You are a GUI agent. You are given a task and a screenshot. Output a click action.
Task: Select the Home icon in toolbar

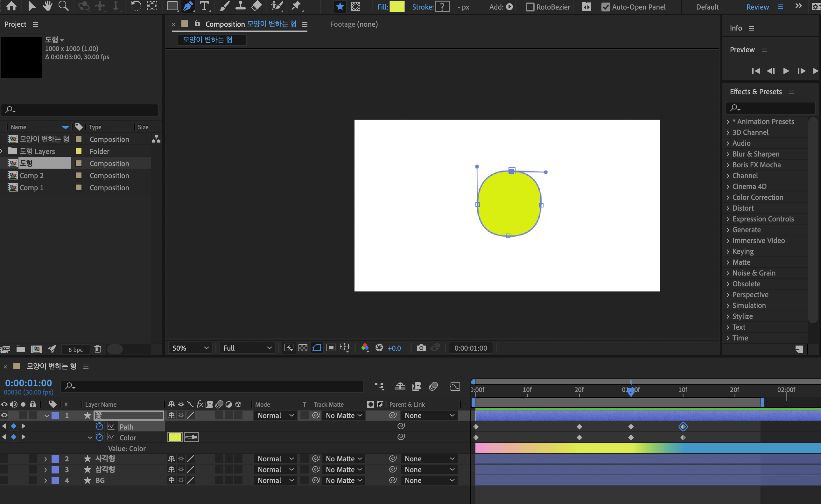coord(11,6)
